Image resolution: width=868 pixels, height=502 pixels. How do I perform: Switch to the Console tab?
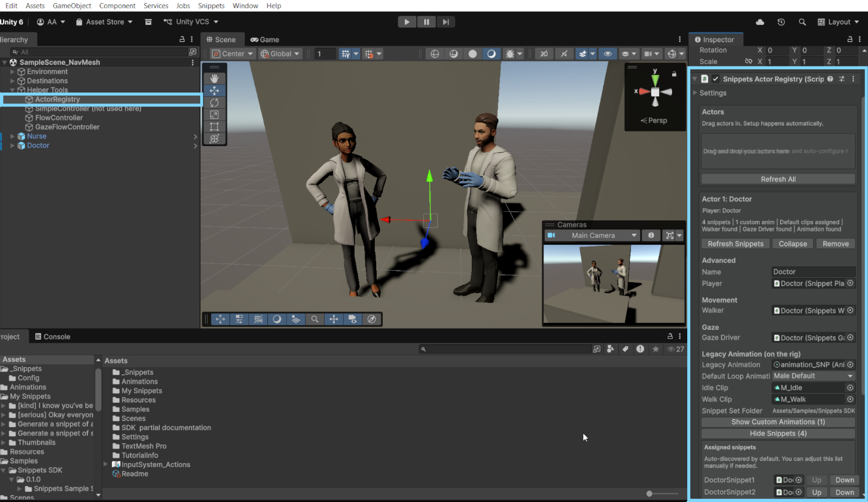52,336
